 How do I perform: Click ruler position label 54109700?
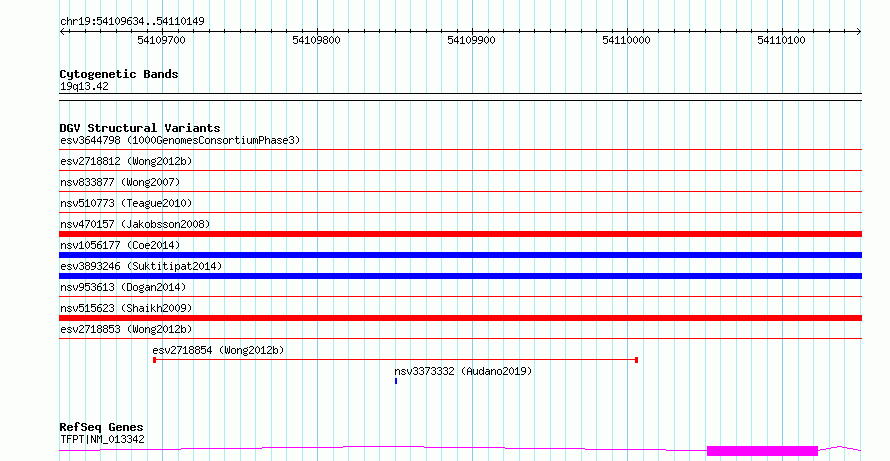[161, 40]
